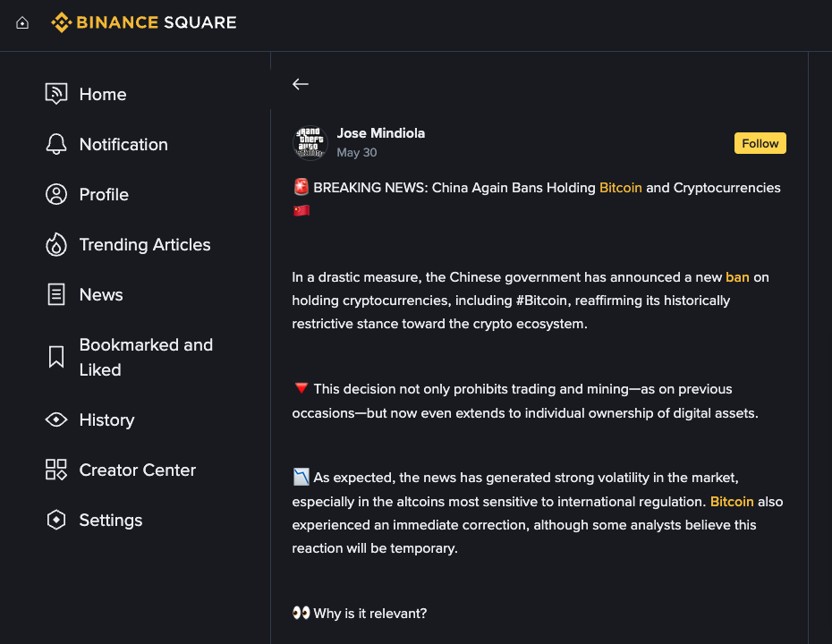
Task: Click the siren emoji before BREAKING NEWS
Action: coord(301,187)
